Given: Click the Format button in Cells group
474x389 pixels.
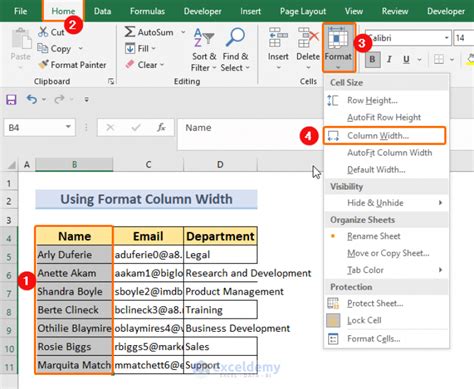Looking at the screenshot, I should [338, 47].
